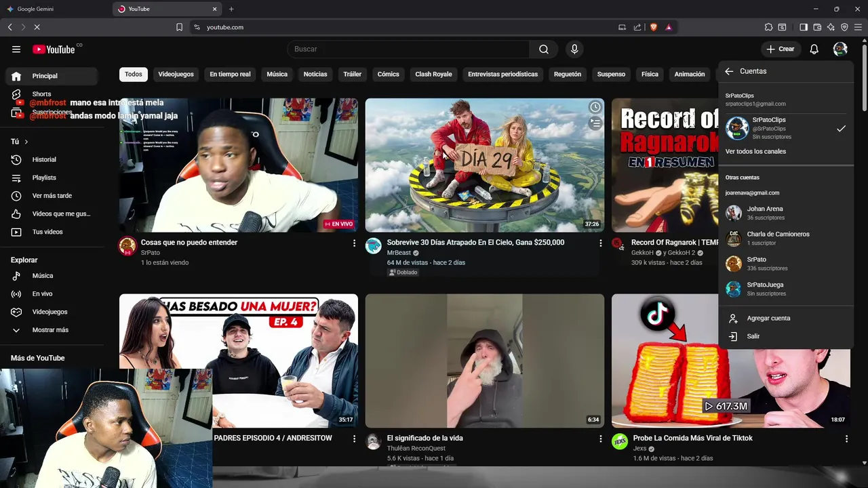Click Ver todos los canales
868x488 pixels.
coord(755,151)
